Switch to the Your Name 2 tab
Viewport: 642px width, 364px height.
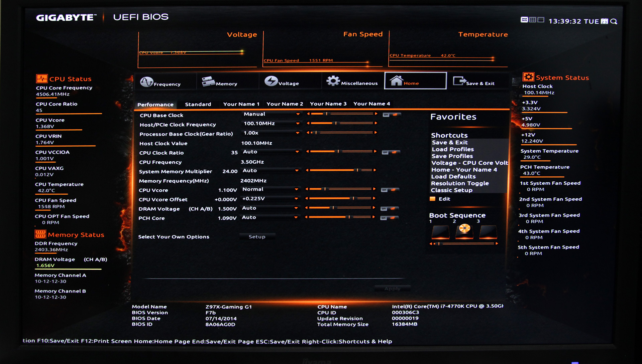click(285, 104)
